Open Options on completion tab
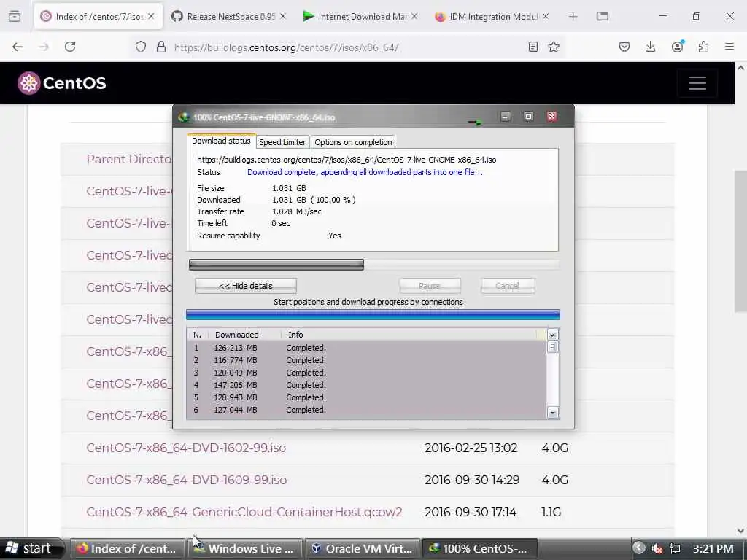Image resolution: width=747 pixels, height=560 pixels. tap(353, 142)
